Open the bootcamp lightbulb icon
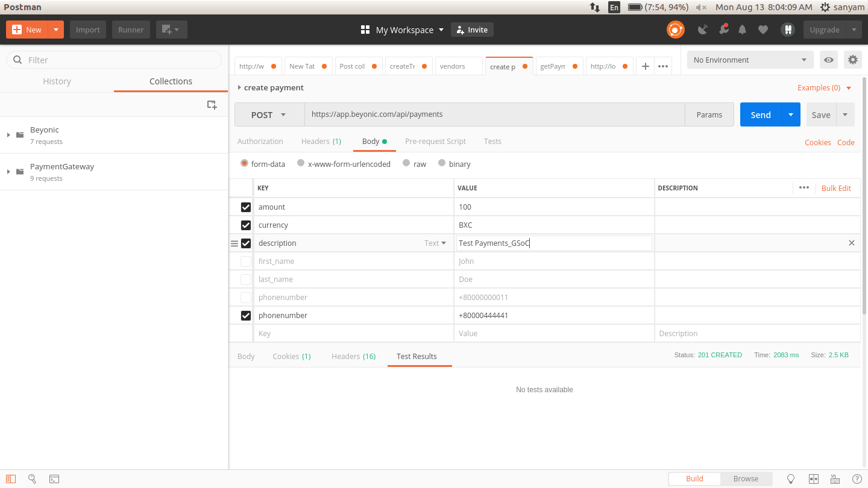The height and width of the screenshot is (488, 868). click(791, 479)
